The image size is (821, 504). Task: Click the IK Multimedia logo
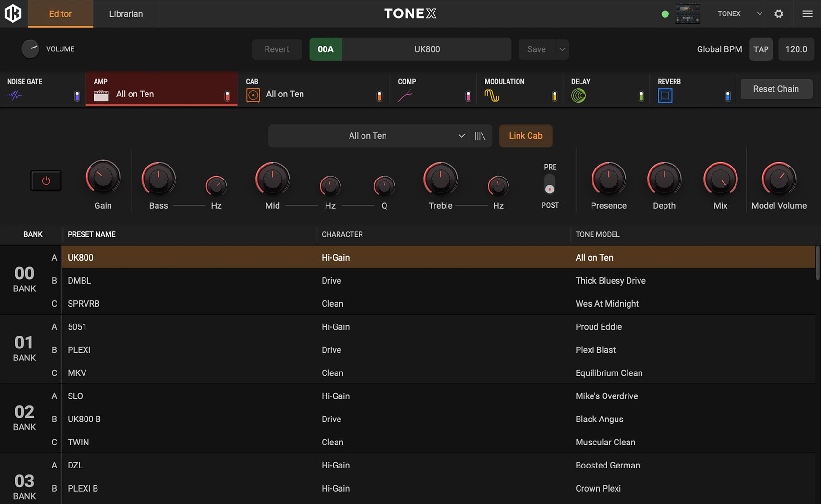[13, 13]
